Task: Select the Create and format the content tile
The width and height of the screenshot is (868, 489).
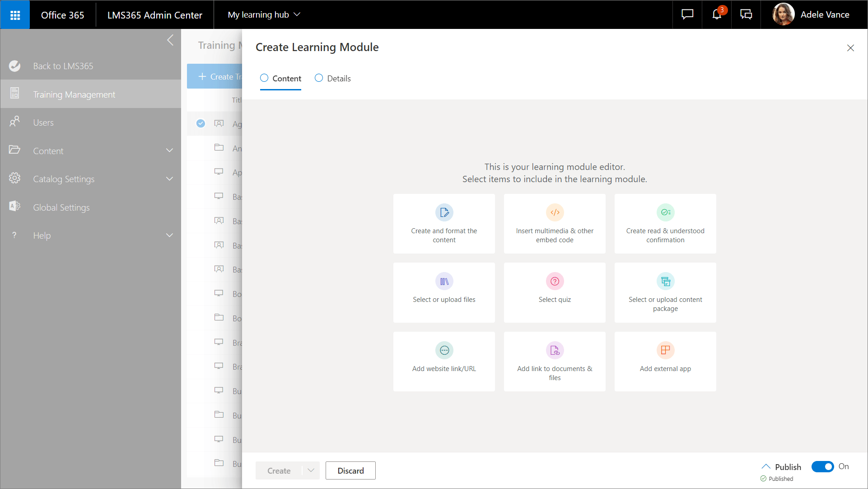Action: click(444, 224)
